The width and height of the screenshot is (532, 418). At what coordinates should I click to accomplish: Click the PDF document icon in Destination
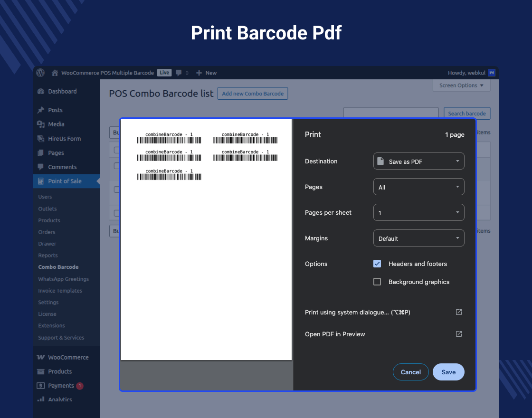click(380, 161)
